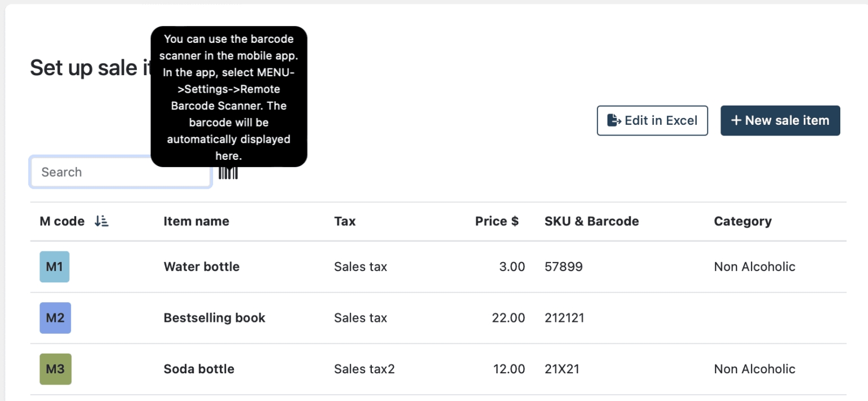Image resolution: width=868 pixels, height=401 pixels.
Task: Click the Item name column header
Action: click(196, 221)
